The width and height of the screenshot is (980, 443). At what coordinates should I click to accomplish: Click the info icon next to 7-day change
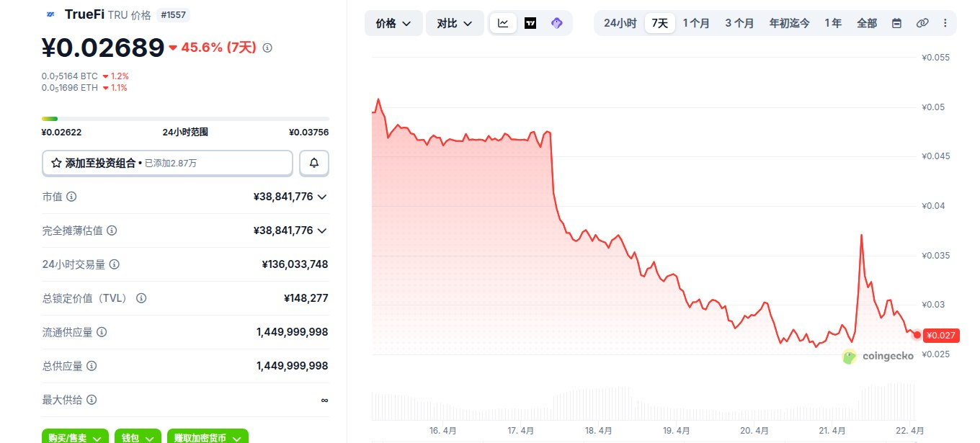point(267,48)
